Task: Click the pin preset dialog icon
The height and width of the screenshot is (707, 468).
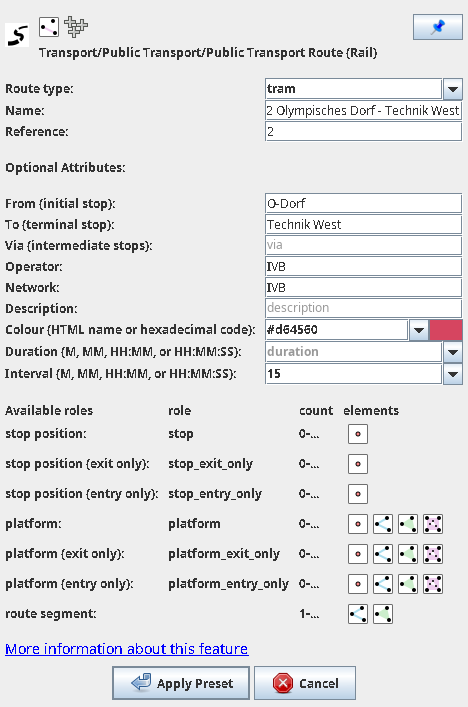Action: coord(437,27)
